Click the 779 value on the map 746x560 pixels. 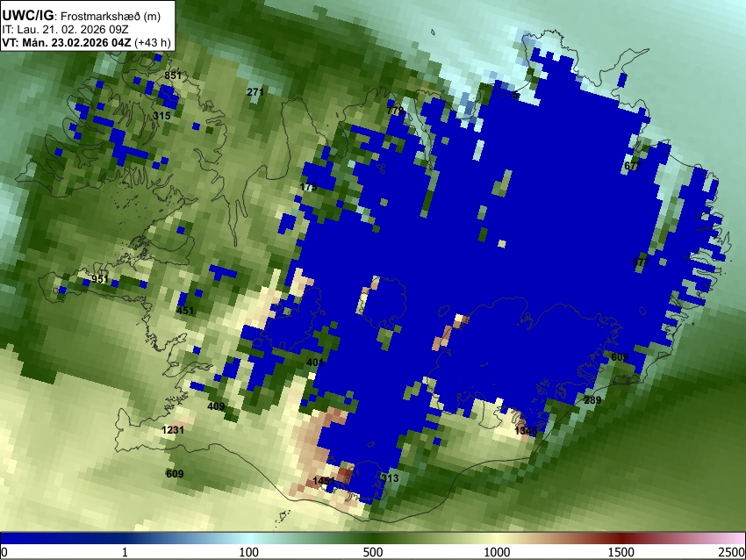(395, 111)
